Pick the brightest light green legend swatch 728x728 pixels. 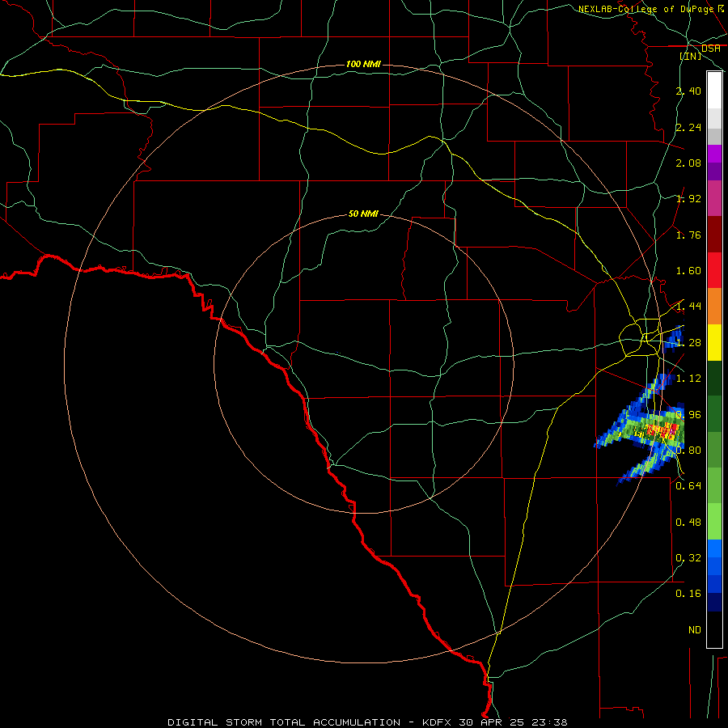click(x=714, y=522)
